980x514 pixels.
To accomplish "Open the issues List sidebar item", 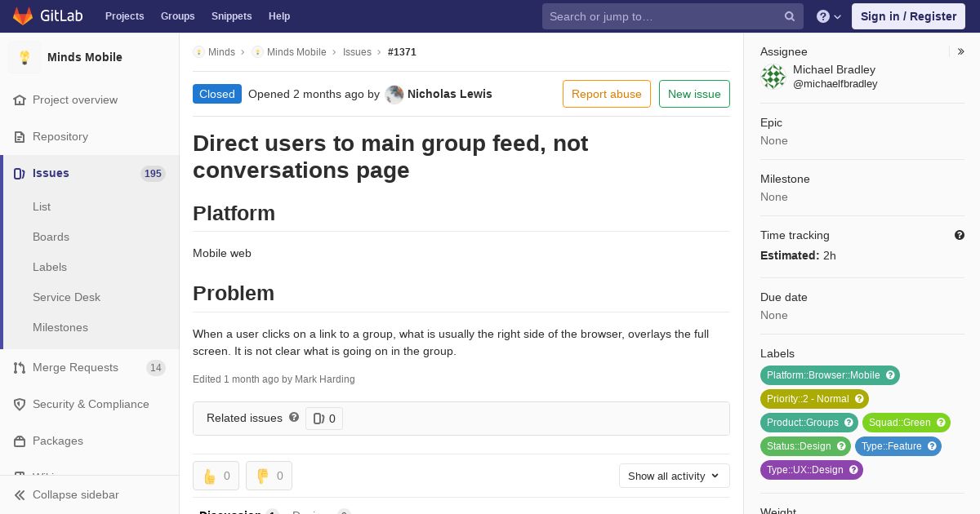I will [42, 206].
